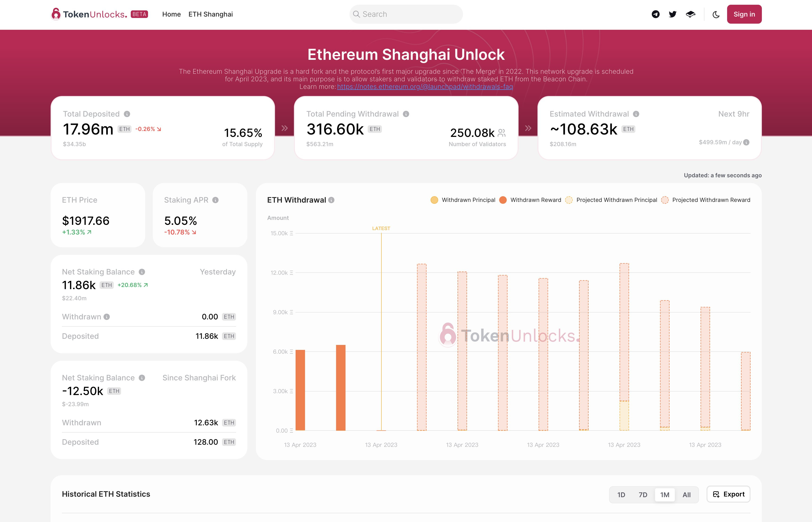Click Total Pending Withdrawal info icon
Screen dimensions: 812x522
click(406, 114)
